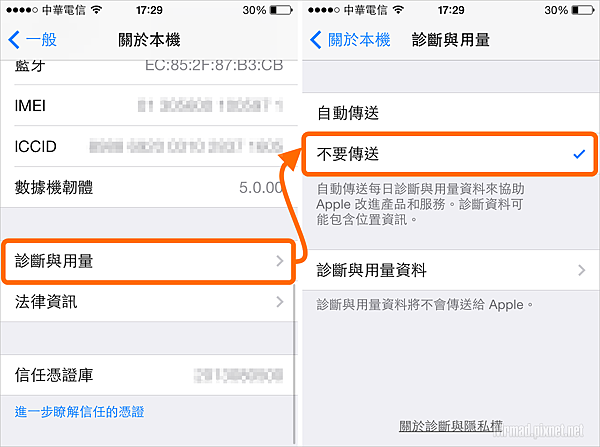Tap the battery icon in left status bar
This screenshot has height=447, width=600.
281,10
